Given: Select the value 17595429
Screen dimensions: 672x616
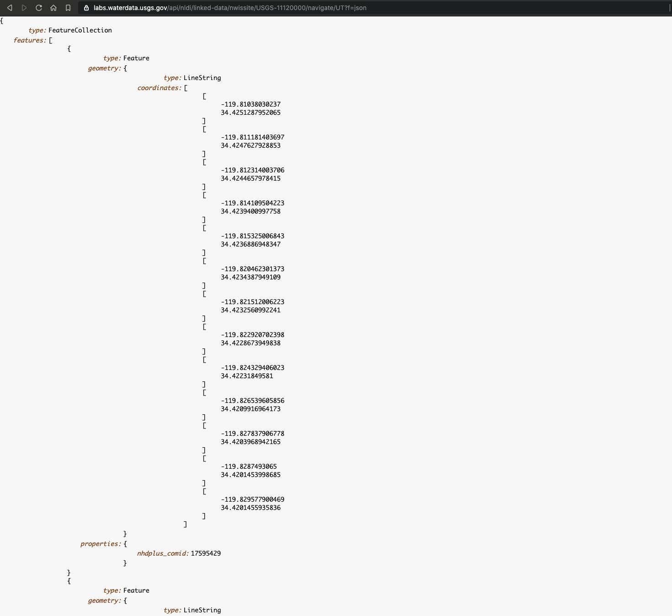Looking at the screenshot, I should click(206, 553).
